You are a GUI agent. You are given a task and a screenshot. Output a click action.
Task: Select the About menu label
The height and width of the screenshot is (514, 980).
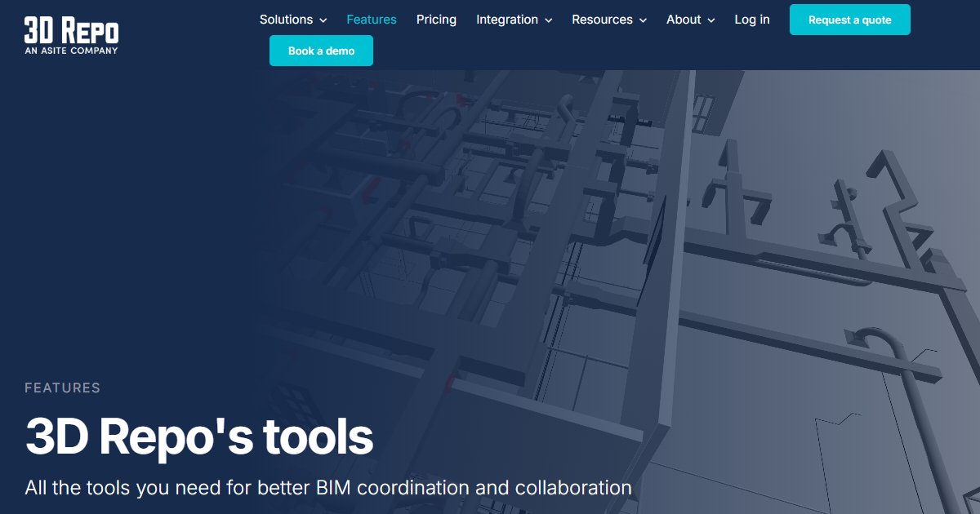click(684, 19)
